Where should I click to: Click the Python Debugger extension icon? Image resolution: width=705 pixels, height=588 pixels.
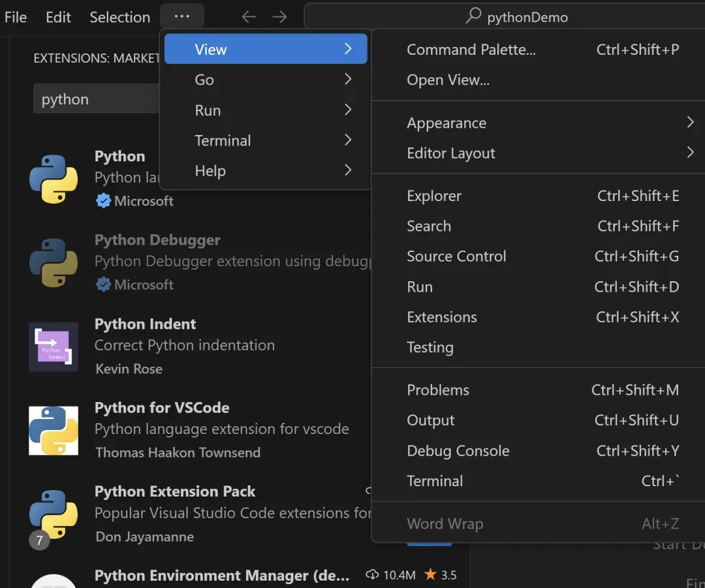(x=54, y=263)
